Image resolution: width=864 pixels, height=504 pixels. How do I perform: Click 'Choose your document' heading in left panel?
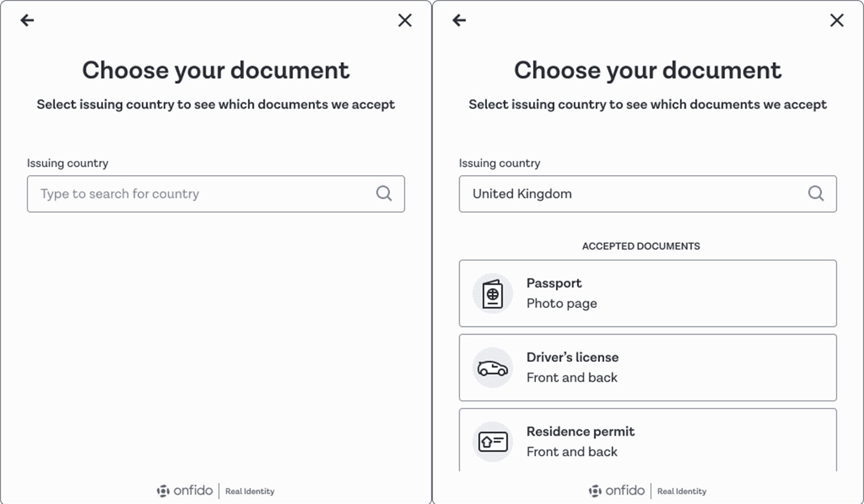216,70
